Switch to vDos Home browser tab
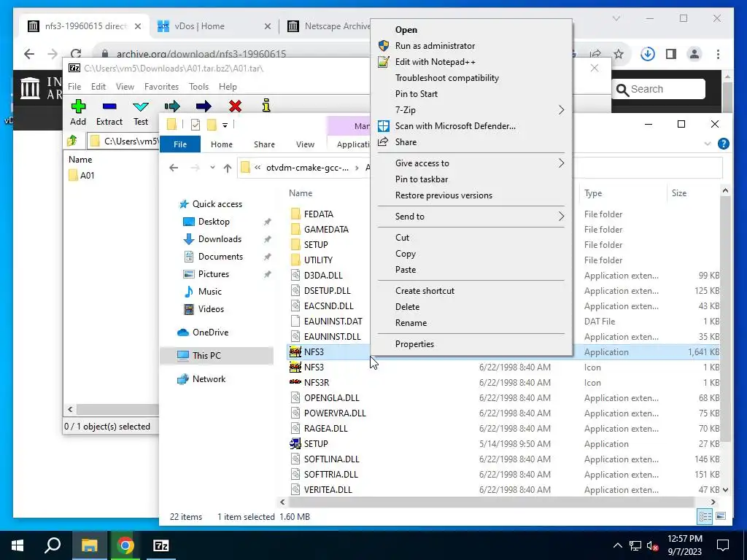The height and width of the screenshot is (560, 747). coord(215,26)
